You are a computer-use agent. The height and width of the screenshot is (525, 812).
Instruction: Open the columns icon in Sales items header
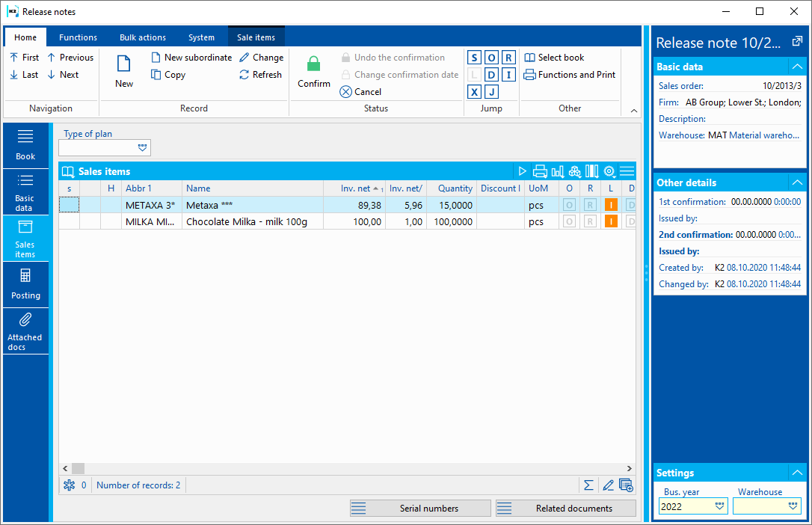coord(592,171)
